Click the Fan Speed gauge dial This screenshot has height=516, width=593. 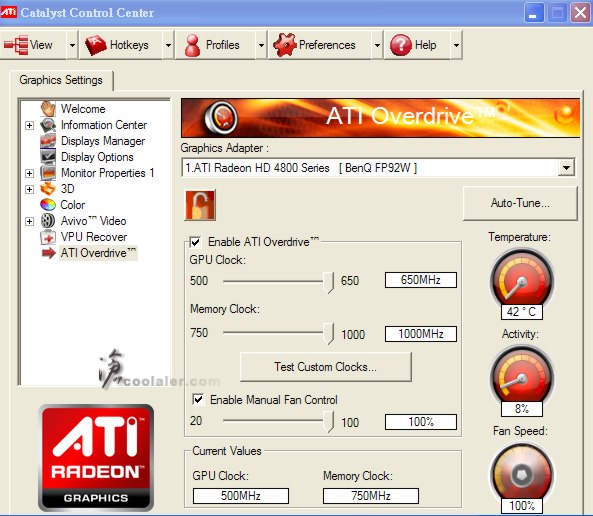pos(522,474)
